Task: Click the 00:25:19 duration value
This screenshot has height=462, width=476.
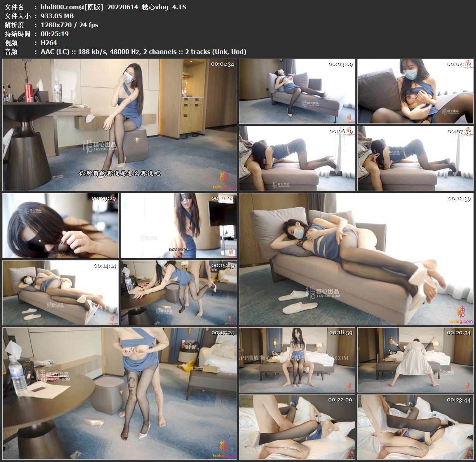Action: [x=55, y=34]
